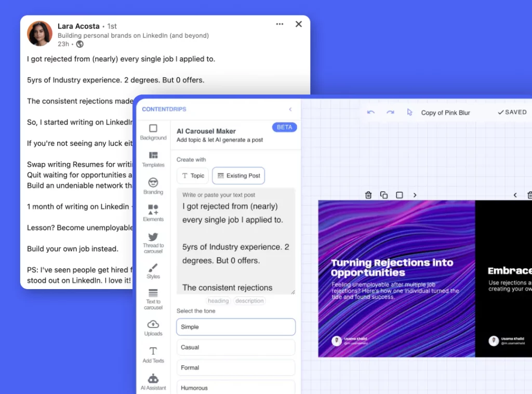Viewport: 532px width, 394px height.
Task: Select the Simple tone option
Action: point(236,327)
